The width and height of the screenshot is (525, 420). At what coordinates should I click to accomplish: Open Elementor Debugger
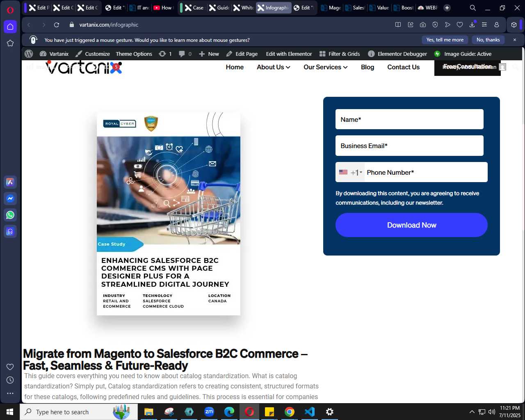397,54
